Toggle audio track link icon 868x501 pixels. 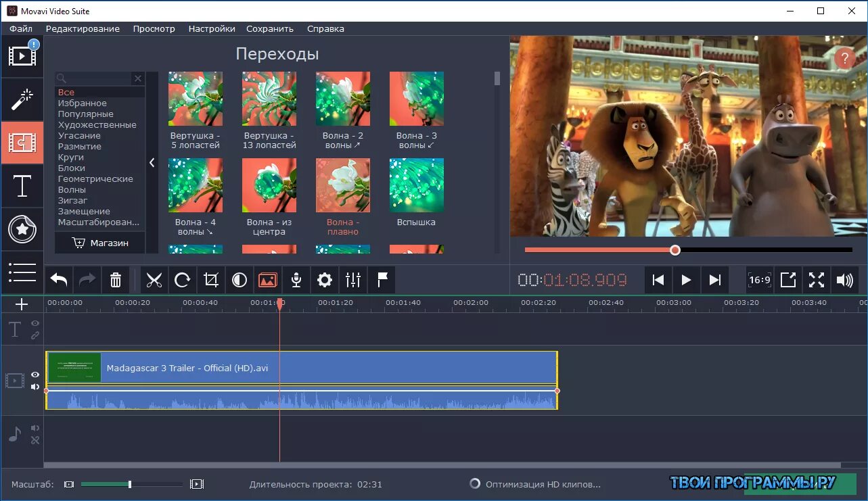tap(35, 439)
